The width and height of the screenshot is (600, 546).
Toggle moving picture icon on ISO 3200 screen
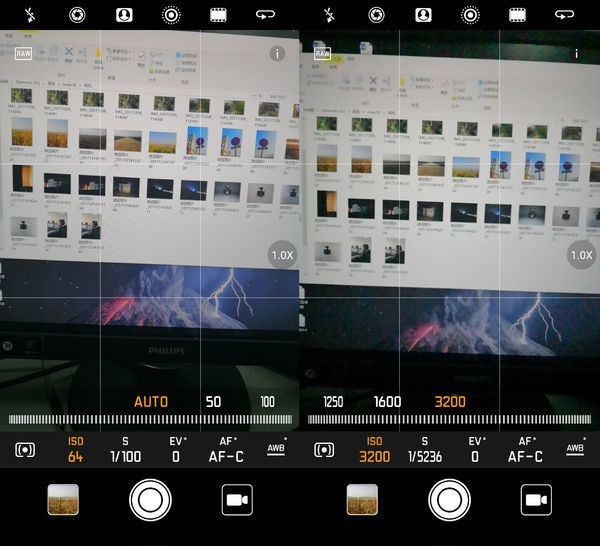pos(471,15)
